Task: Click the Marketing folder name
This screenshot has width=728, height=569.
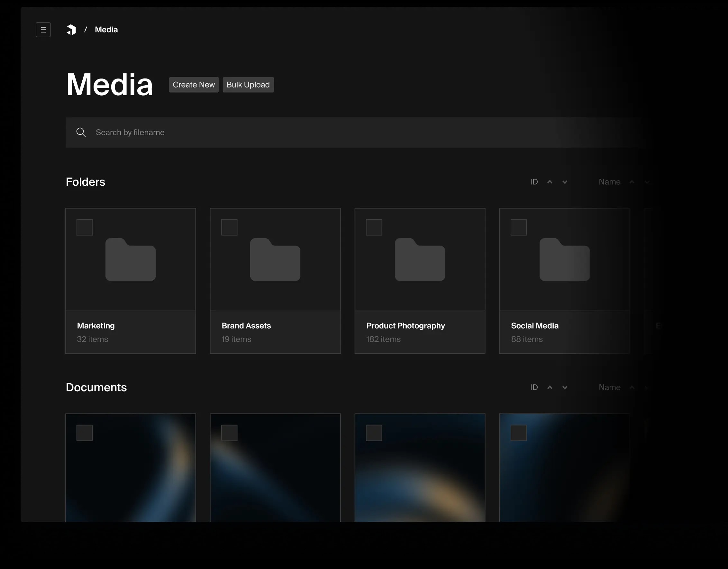Action: pos(96,325)
